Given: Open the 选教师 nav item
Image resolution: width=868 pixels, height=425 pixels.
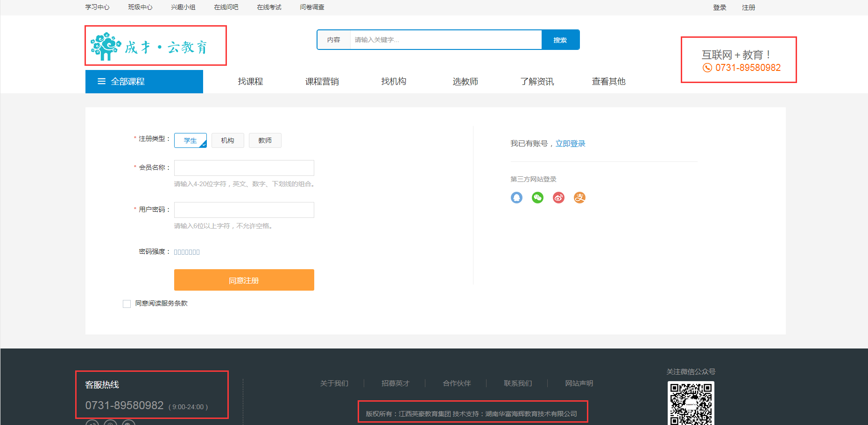Looking at the screenshot, I should point(465,82).
